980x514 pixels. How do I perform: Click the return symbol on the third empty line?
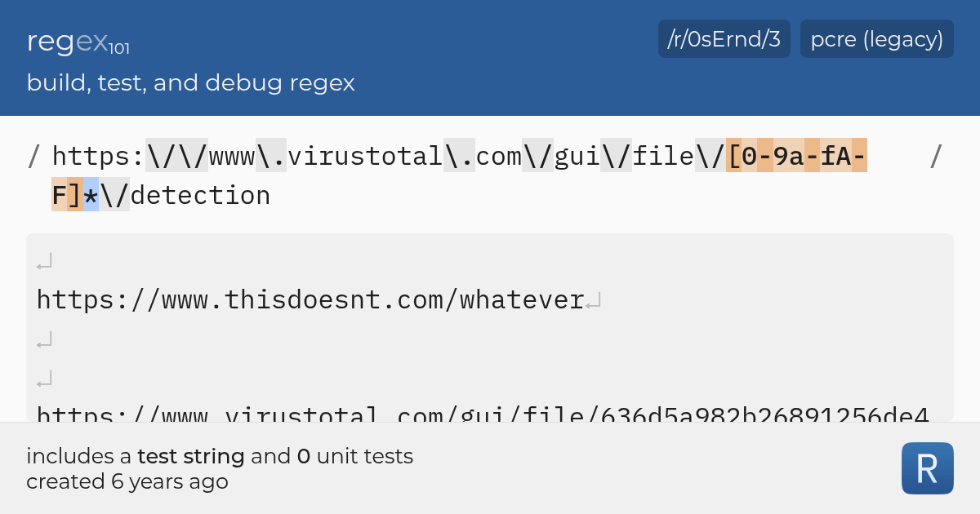44,339
